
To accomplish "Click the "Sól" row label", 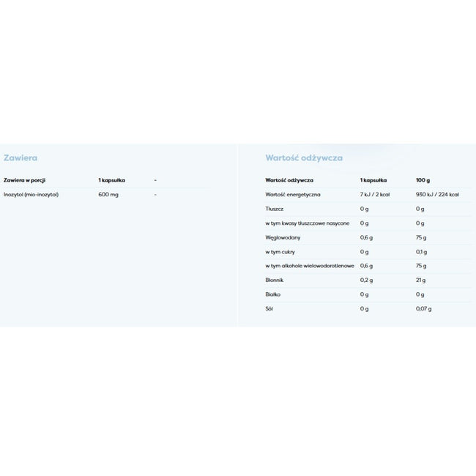I will tap(269, 308).
